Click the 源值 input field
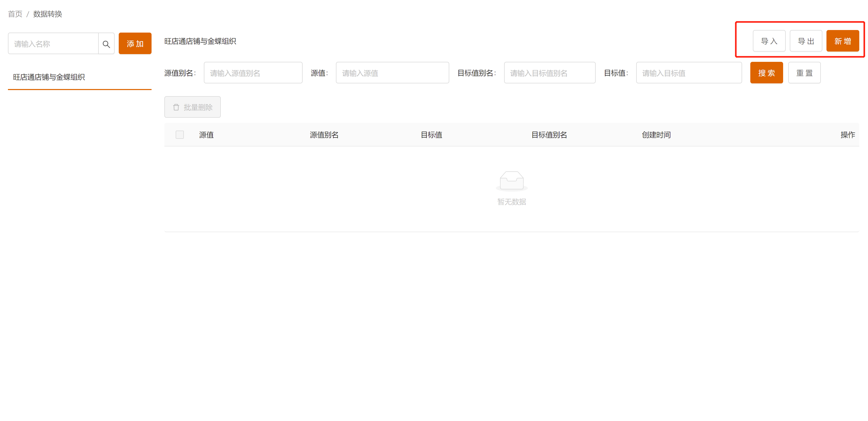Screen dimensions: 868x421 pyautogui.click(x=392, y=73)
